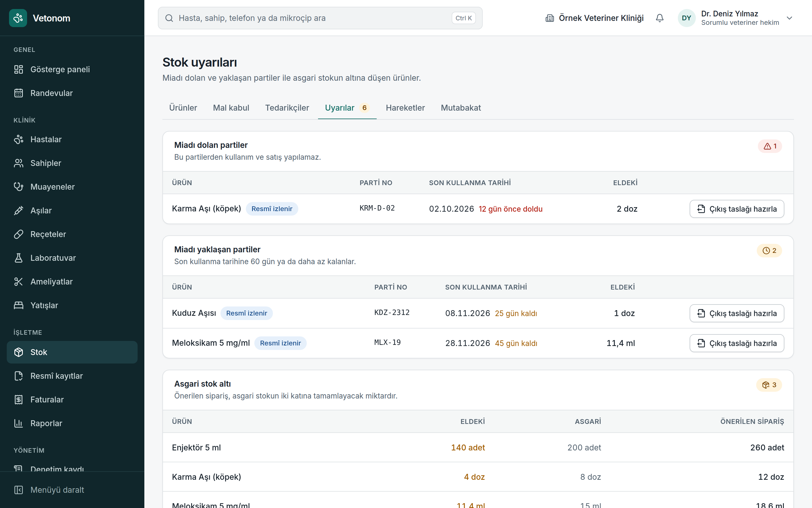Click the Enjektör 5 ml row name
The width and height of the screenshot is (812, 508).
196,448
